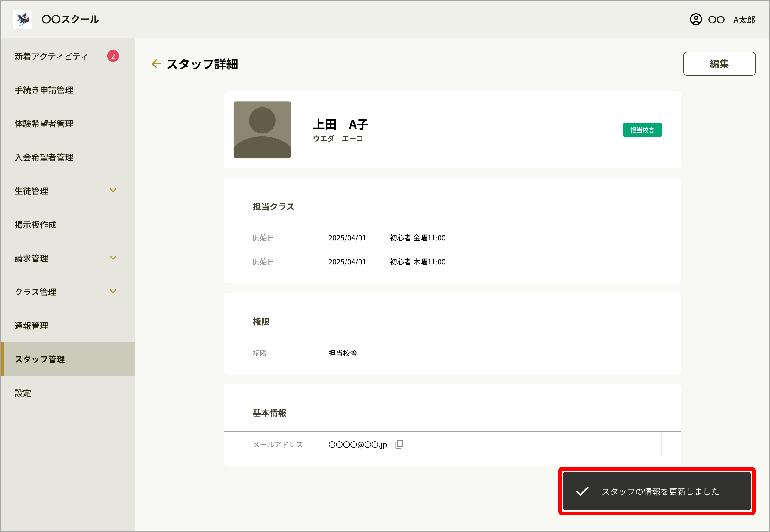Click the 2025/04/01 date in the 木曜 row
Viewport: 770px width, 532px height.
pyautogui.click(x=347, y=262)
